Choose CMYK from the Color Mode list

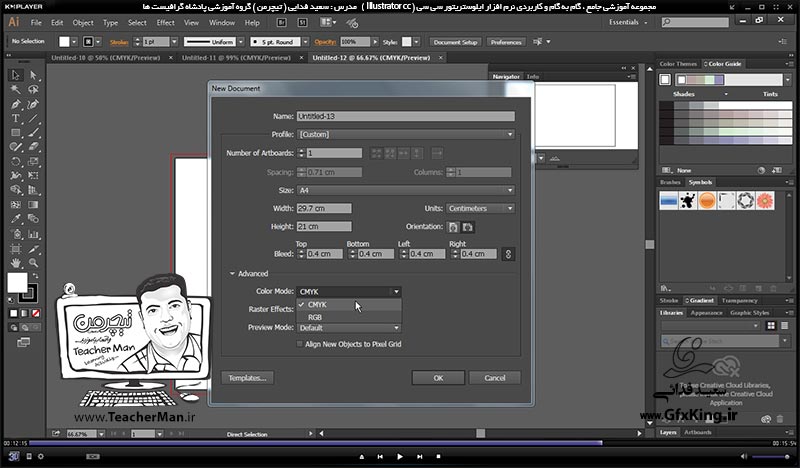tap(349, 305)
